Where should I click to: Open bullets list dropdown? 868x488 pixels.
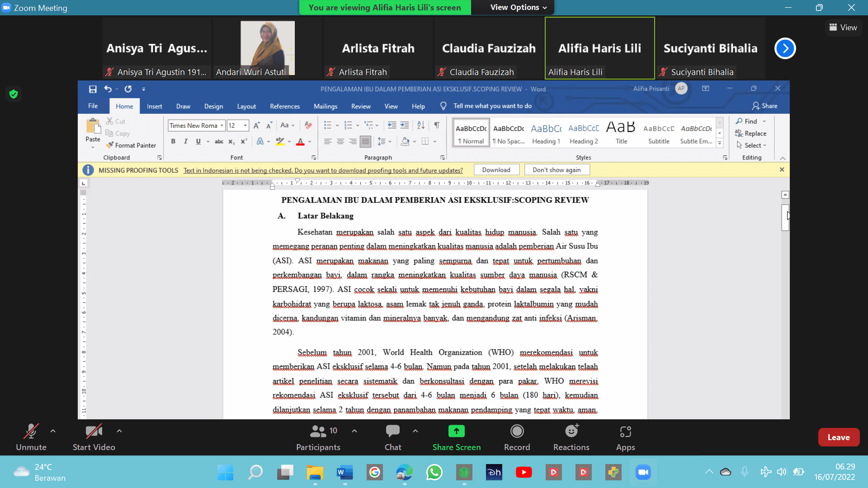[337, 126]
